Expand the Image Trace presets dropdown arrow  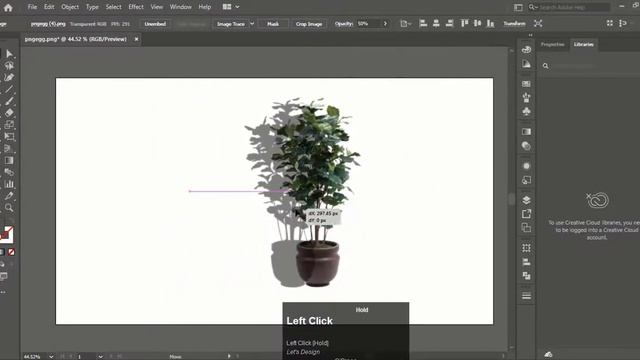coord(252,24)
